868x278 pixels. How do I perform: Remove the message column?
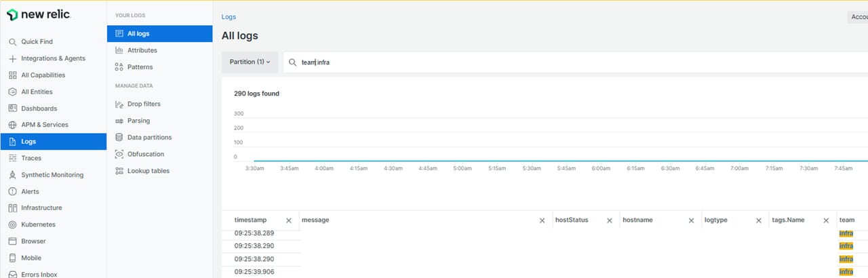tap(542, 220)
